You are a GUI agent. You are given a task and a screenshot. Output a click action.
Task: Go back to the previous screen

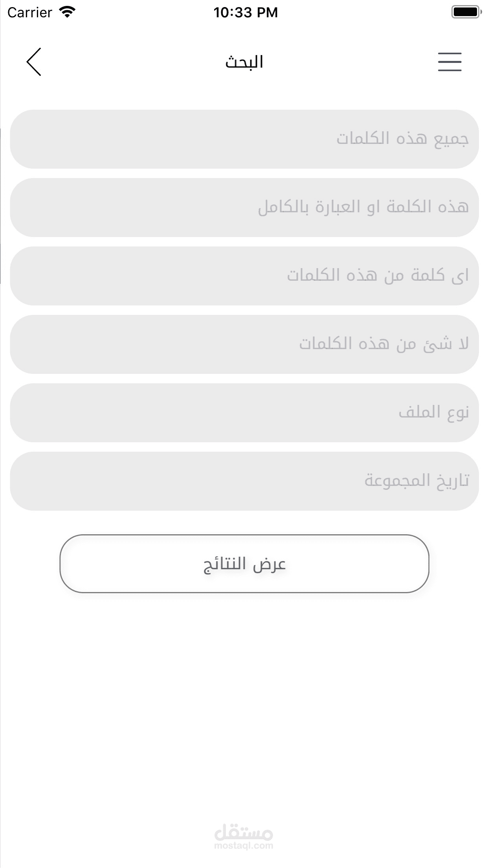[x=34, y=62]
